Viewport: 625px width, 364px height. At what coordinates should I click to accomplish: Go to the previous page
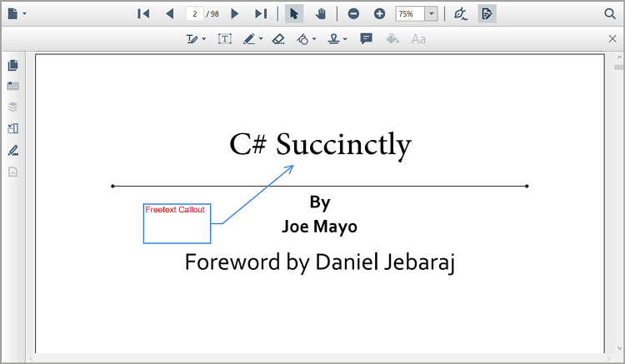(170, 14)
